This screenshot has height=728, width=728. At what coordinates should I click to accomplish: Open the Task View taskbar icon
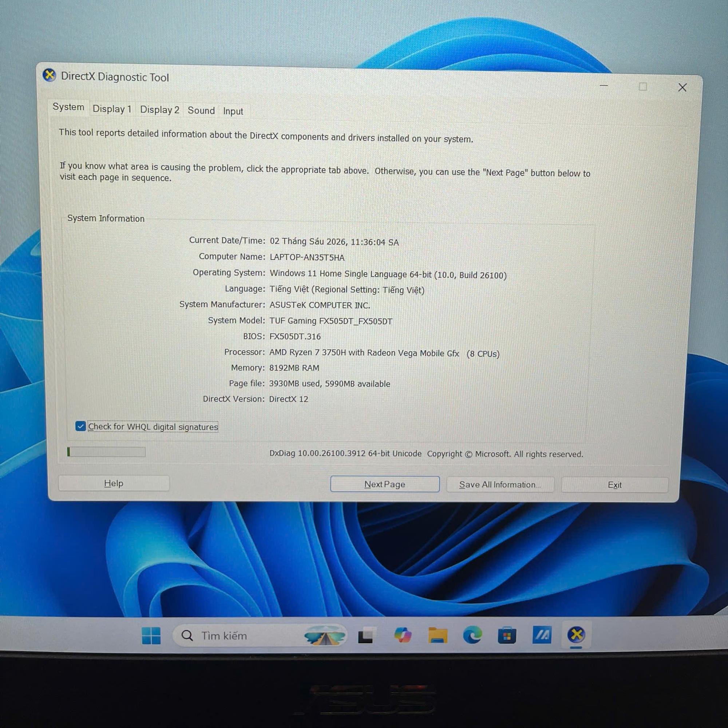(366, 635)
